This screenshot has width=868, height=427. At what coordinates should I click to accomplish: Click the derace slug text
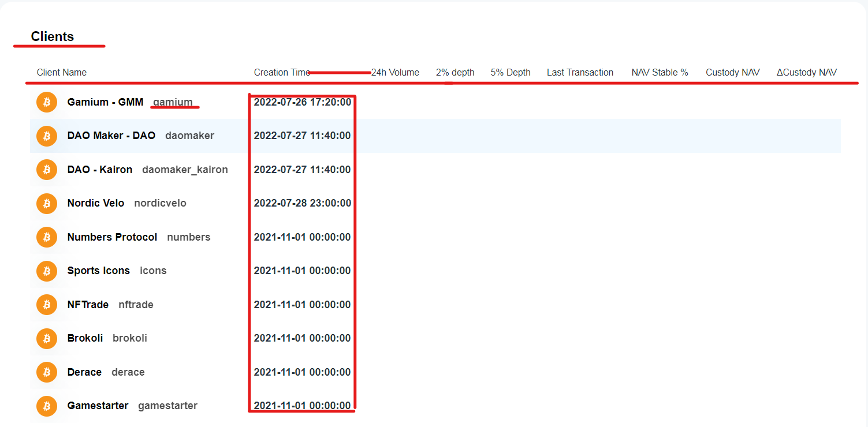click(128, 372)
